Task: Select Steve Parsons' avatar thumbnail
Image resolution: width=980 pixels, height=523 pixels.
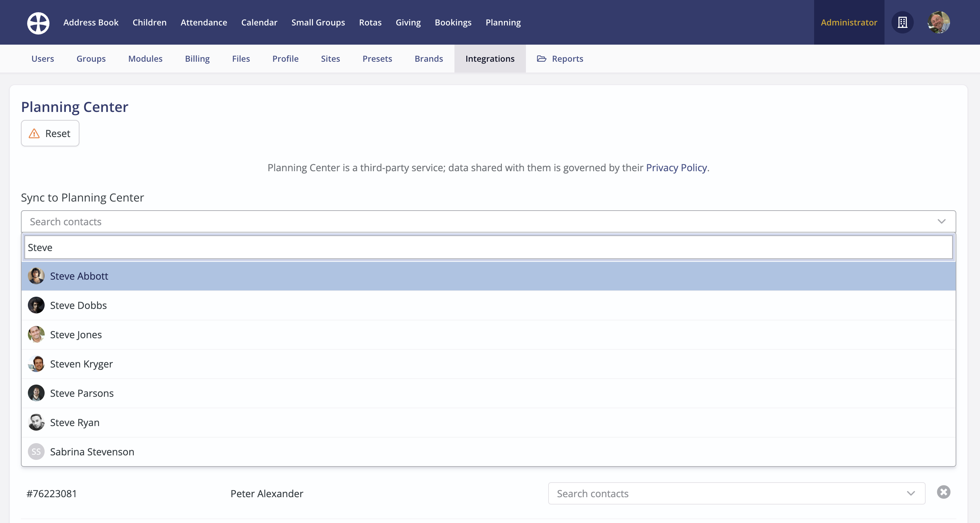Action: 36,393
